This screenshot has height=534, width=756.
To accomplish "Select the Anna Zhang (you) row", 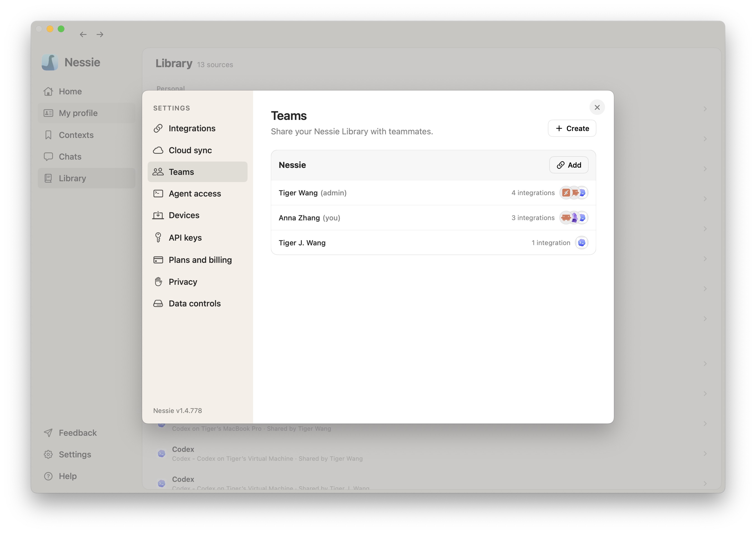I will pyautogui.click(x=433, y=218).
